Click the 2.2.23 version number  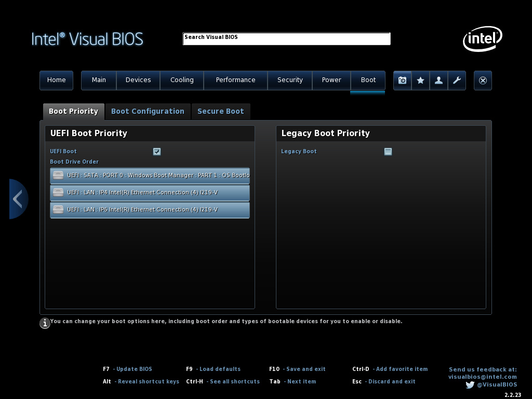pyautogui.click(x=513, y=395)
